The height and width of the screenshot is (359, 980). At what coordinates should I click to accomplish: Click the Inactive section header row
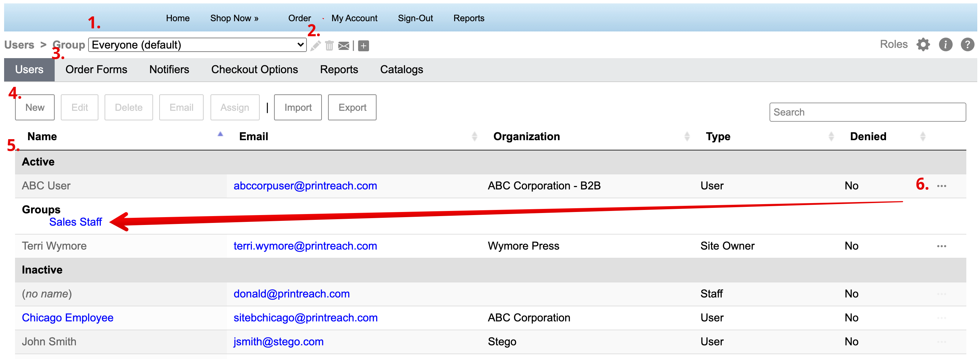point(490,270)
